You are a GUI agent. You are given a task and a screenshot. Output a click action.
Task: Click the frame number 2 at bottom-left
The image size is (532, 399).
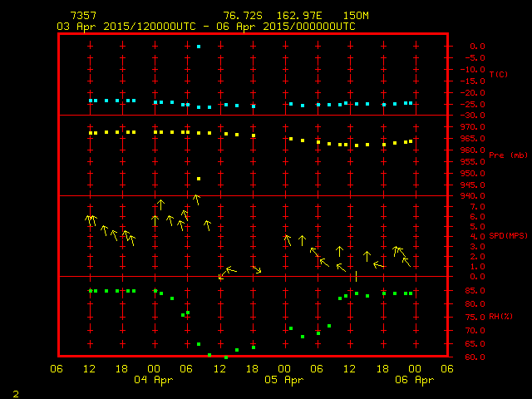(x=15, y=392)
